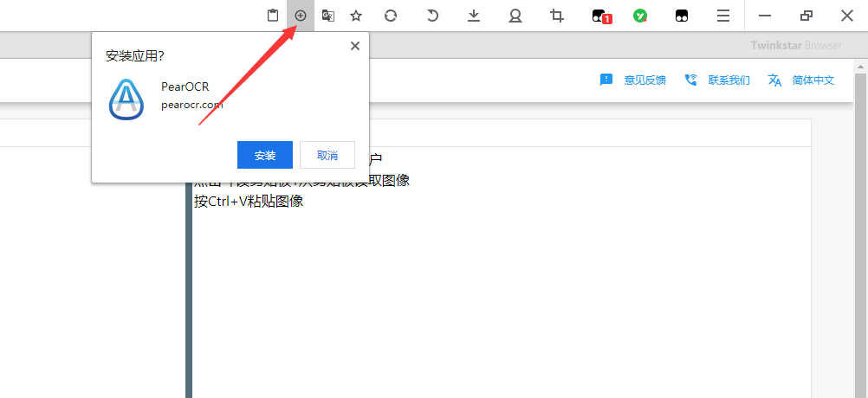Open extension with red badge 1
This screenshot has width=868, height=398.
(600, 16)
